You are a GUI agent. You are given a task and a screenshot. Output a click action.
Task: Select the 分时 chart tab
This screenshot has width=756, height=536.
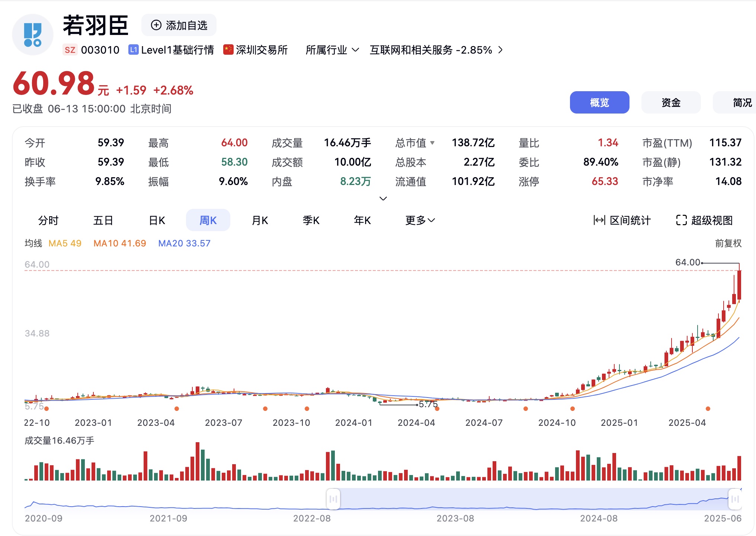[48, 220]
